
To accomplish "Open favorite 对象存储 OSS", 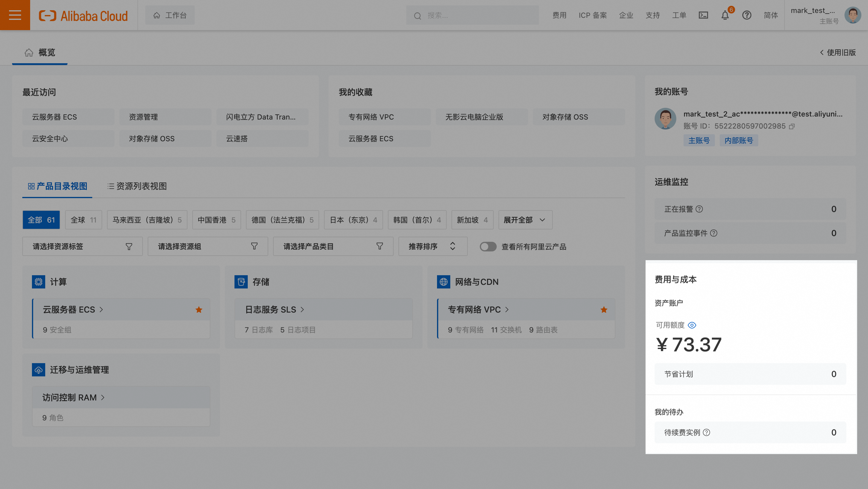I will (x=579, y=117).
